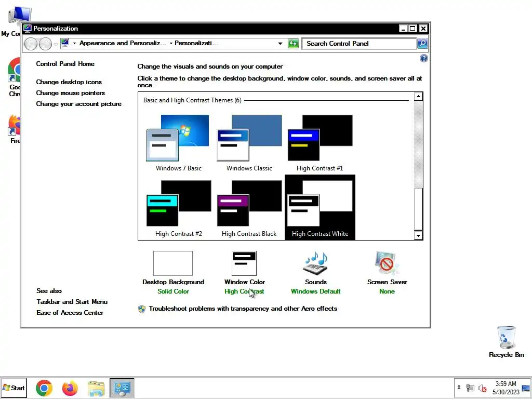Click the theme list scroll up arrow
The image size is (532, 399).
click(418, 97)
